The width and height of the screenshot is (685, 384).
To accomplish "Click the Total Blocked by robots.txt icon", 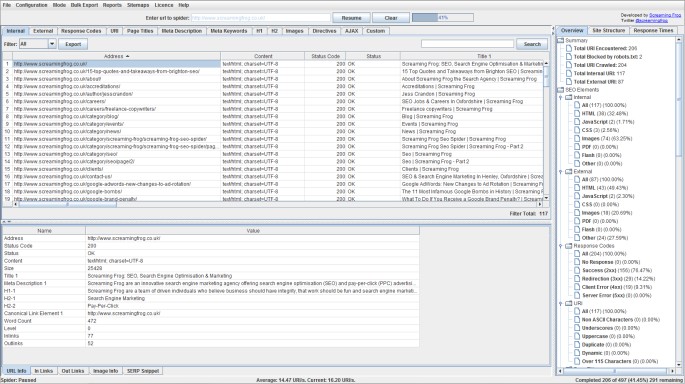I will 569,57.
